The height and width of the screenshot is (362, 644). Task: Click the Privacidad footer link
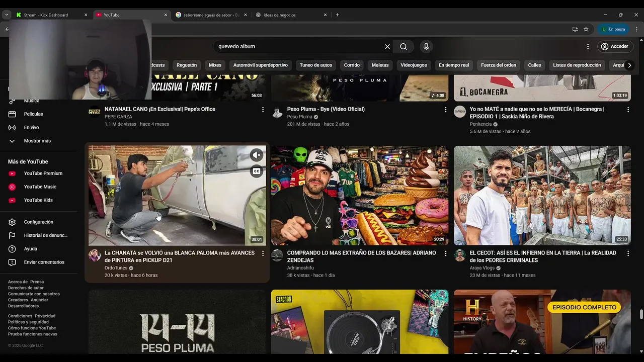(45, 316)
